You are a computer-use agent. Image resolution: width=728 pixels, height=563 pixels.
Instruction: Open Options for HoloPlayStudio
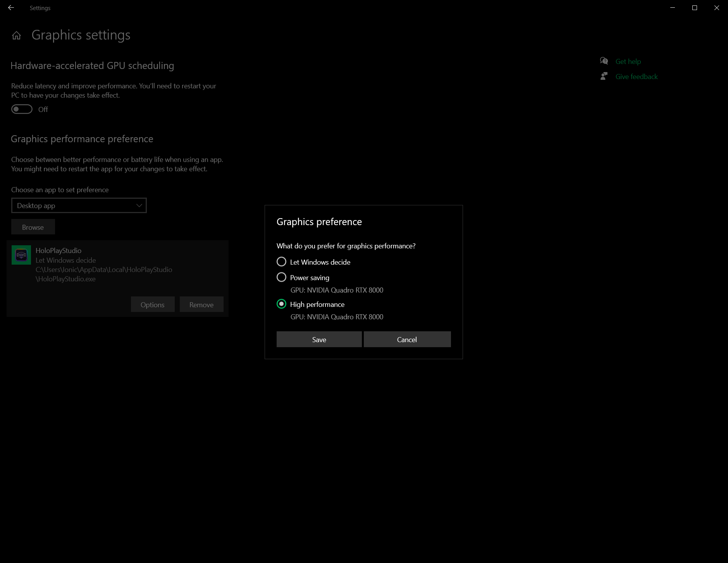point(153,305)
